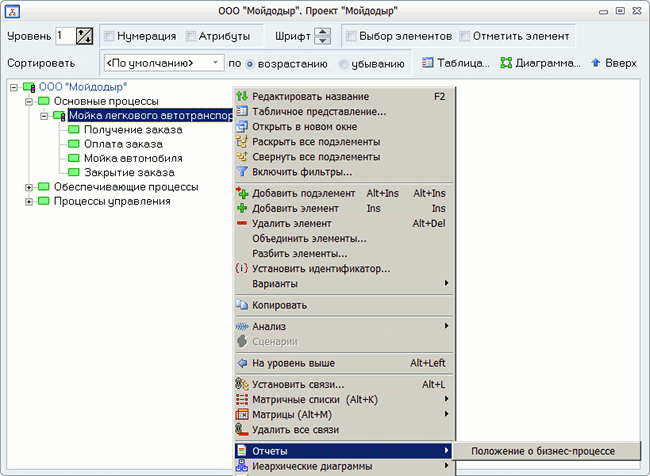This screenshot has width=650, height=476.
Task: Select the возрастанию radio button
Action: [250, 64]
